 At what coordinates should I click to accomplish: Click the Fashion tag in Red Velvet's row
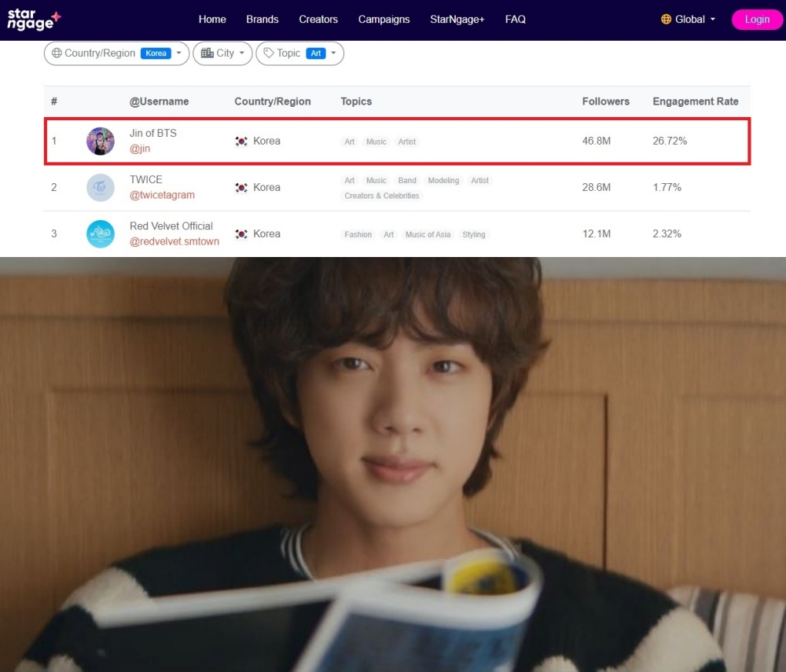tap(358, 234)
